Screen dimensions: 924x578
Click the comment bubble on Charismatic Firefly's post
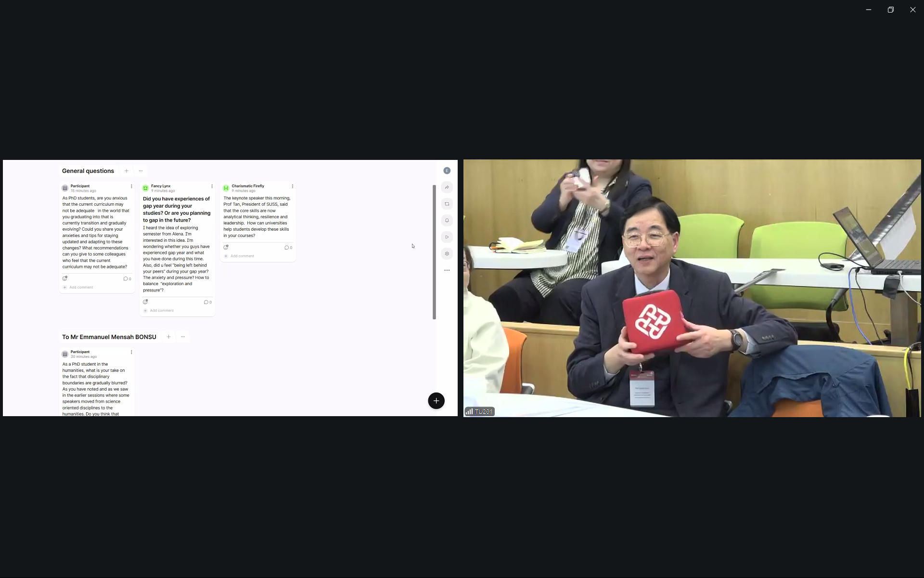point(288,248)
